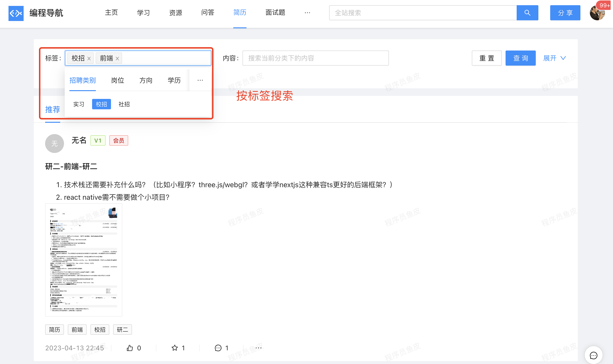Click the magnifier search button
This screenshot has height=364, width=613.
[x=527, y=13]
